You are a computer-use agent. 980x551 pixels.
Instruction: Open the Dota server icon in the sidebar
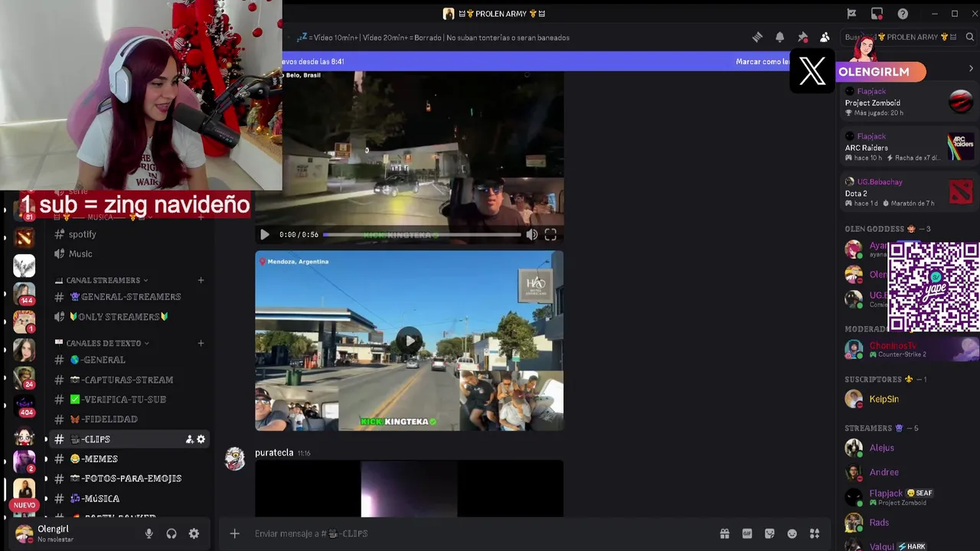24,238
